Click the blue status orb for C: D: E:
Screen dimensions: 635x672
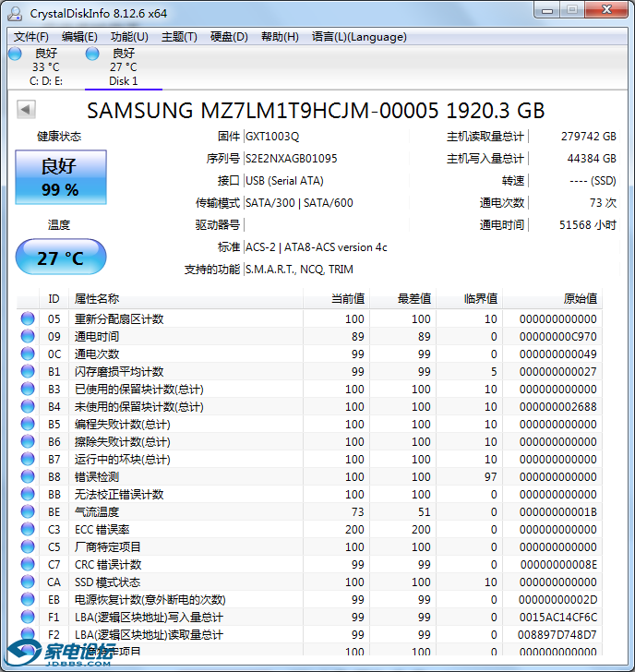[x=15, y=54]
